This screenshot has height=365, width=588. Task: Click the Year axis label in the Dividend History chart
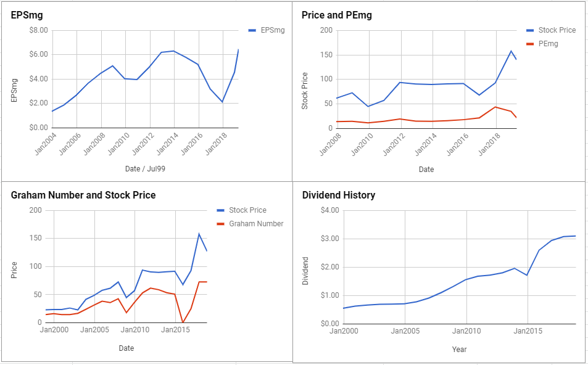pyautogui.click(x=459, y=349)
